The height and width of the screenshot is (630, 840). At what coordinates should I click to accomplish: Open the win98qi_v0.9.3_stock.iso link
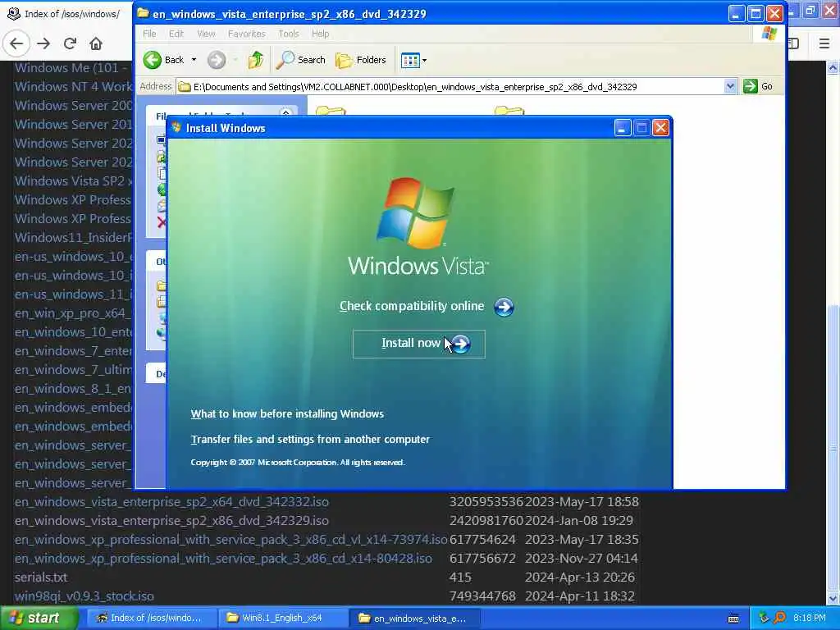click(x=84, y=596)
